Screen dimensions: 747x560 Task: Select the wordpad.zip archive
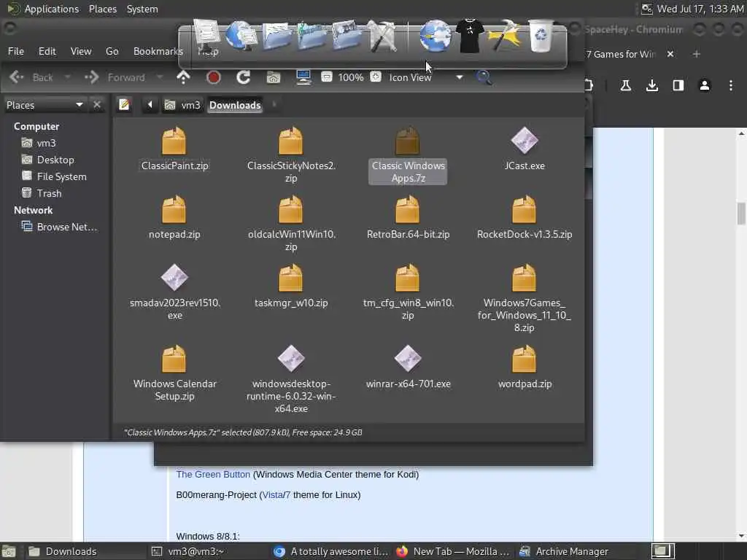[525, 367]
